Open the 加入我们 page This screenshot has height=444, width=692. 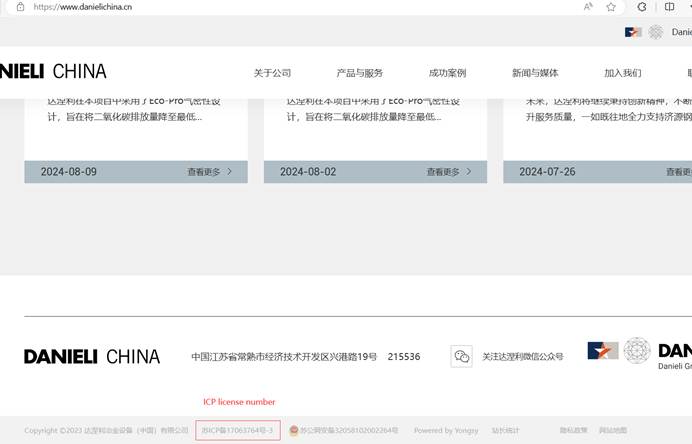[622, 73]
